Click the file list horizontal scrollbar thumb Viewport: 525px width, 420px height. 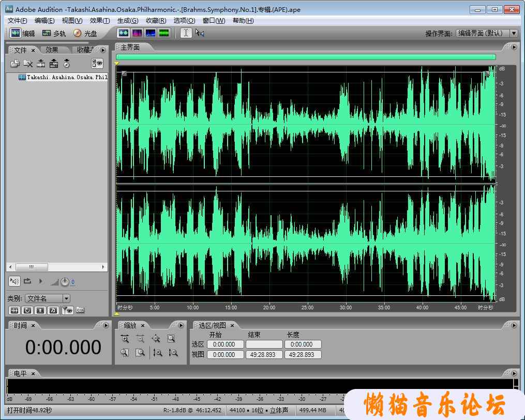(32, 267)
